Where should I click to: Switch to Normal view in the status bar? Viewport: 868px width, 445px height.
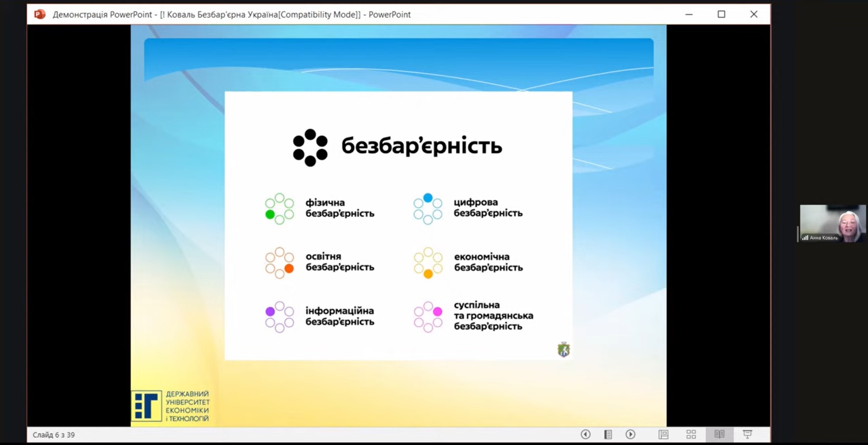[x=664, y=434]
